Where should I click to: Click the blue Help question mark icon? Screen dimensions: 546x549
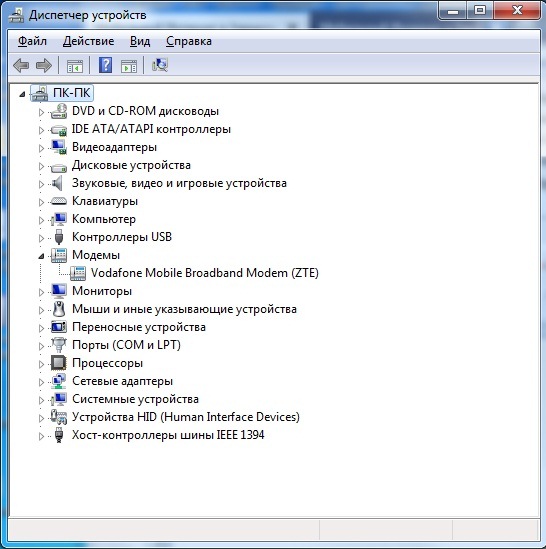coord(105,65)
